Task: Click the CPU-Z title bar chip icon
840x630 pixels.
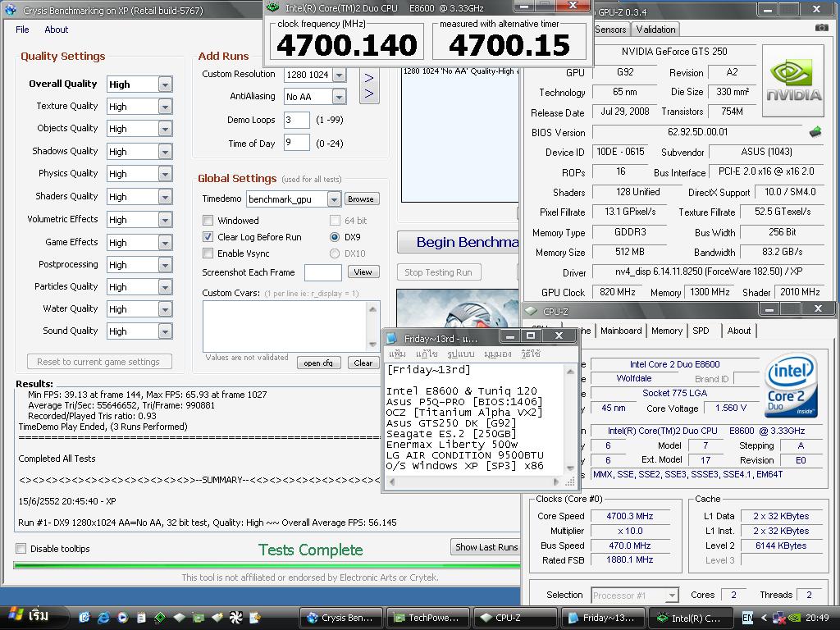Action: pyautogui.click(x=531, y=311)
